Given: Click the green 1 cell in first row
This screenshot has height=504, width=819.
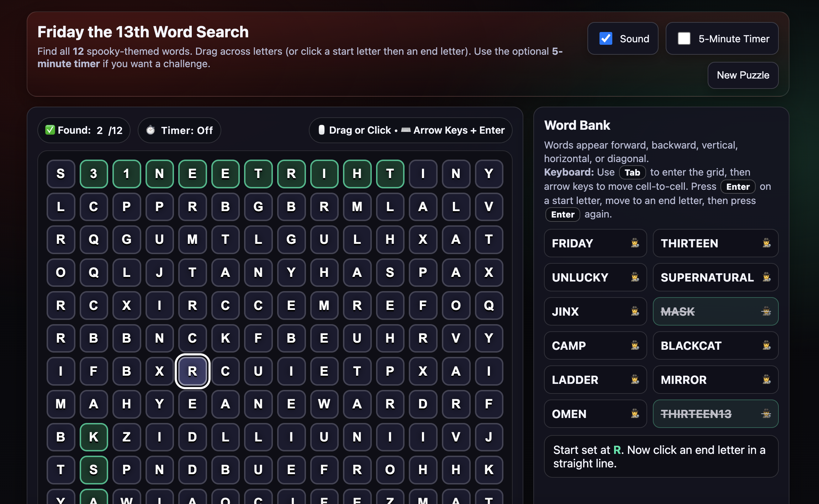Looking at the screenshot, I should [x=127, y=174].
